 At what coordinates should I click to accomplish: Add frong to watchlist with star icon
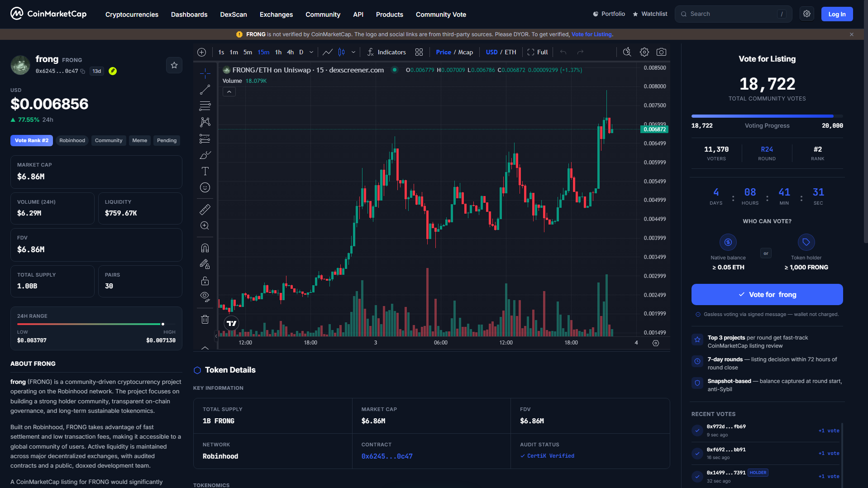[174, 65]
